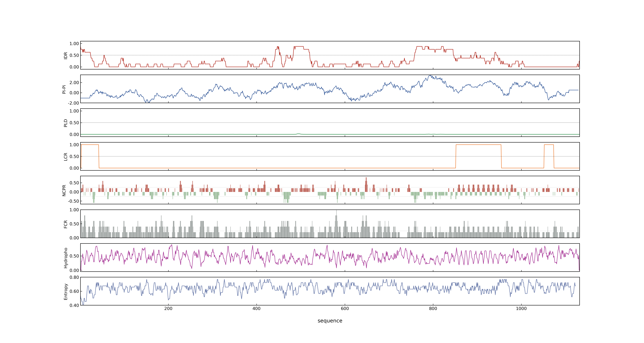The width and height of the screenshot is (644, 343).
Task: Click the -2.00 tick on Pi-Pi axis
Action: [73, 103]
